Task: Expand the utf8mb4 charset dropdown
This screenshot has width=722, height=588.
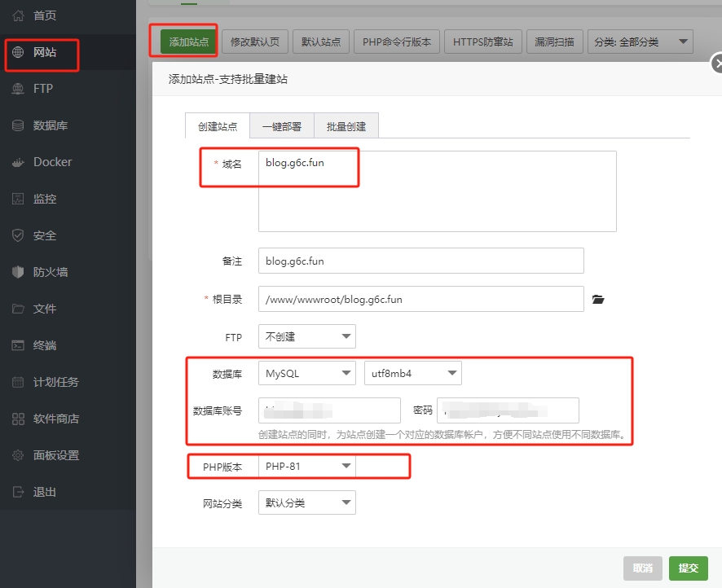Action: (413, 373)
